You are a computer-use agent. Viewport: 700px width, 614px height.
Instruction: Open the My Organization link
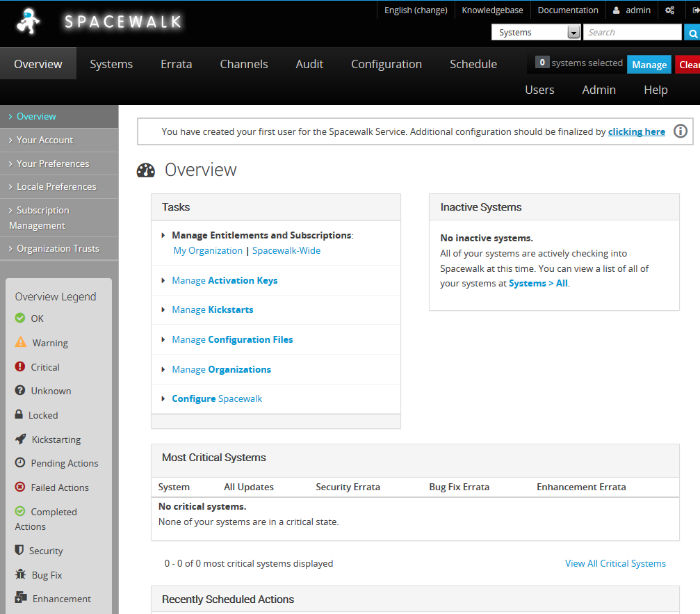coord(208,250)
